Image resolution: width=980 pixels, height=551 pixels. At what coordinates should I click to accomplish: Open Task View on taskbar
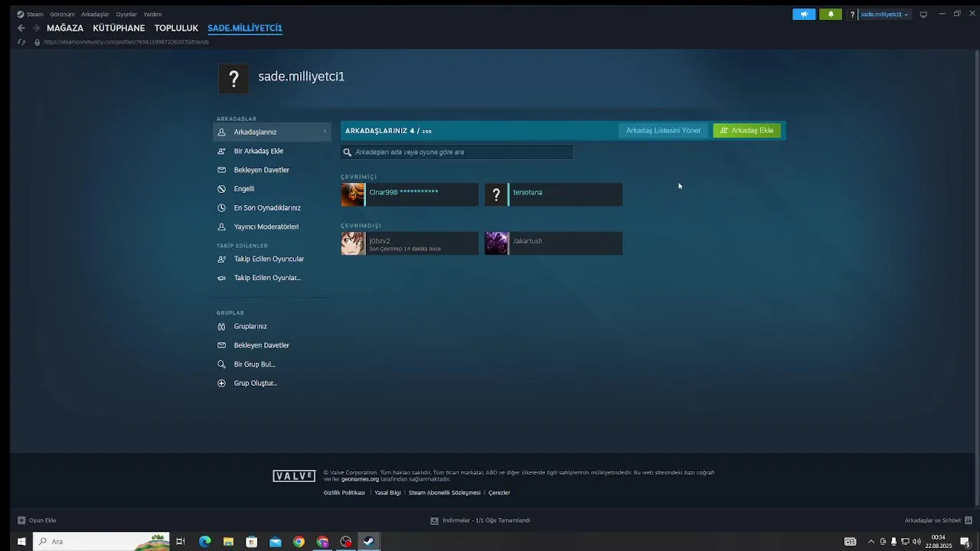tap(181, 542)
